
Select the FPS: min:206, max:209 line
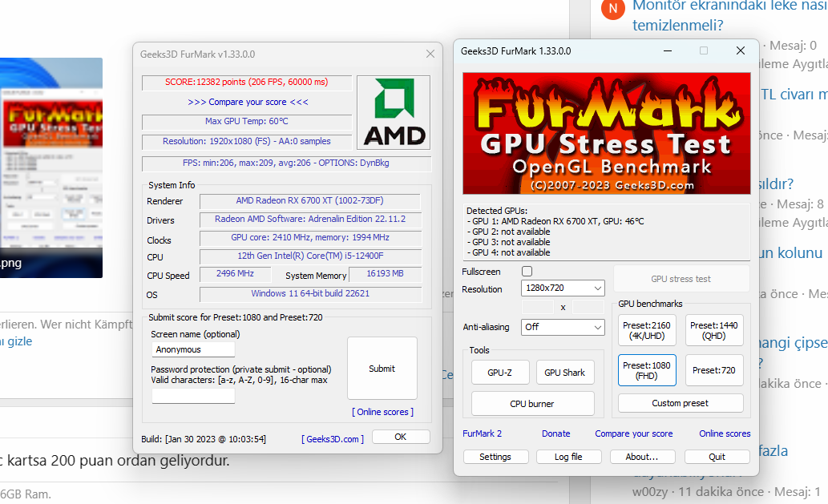286,163
